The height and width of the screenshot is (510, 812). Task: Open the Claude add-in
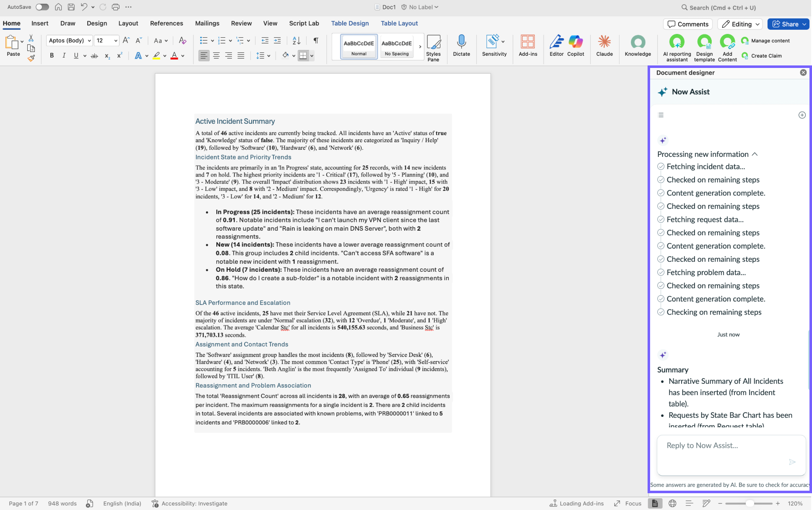click(x=604, y=46)
